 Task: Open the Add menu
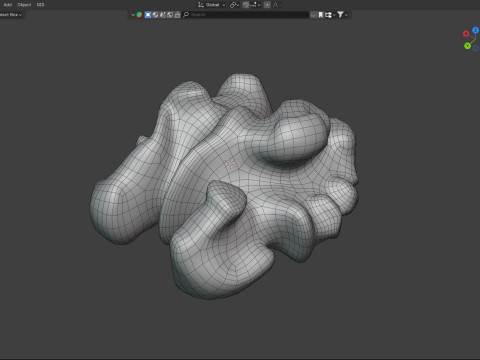coord(7,5)
